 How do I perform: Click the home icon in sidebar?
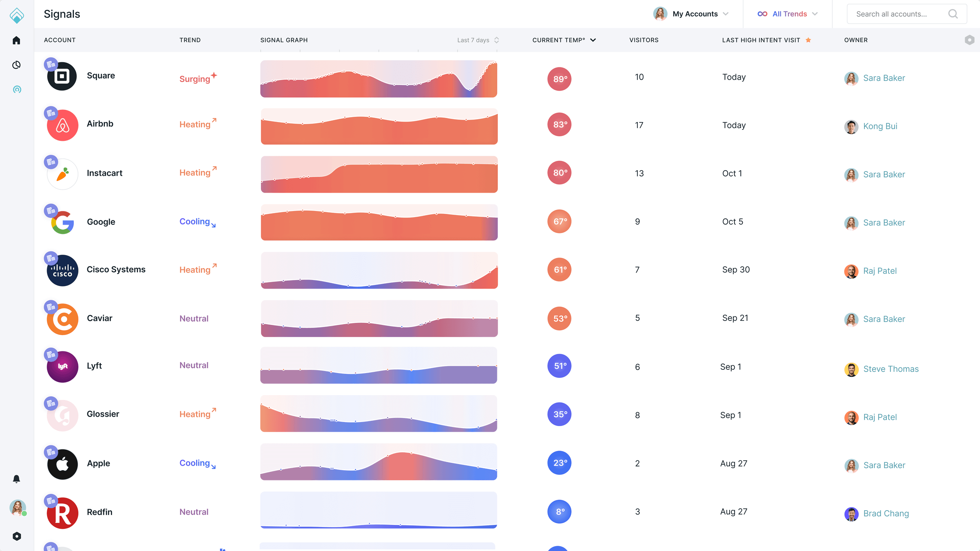[x=16, y=40]
